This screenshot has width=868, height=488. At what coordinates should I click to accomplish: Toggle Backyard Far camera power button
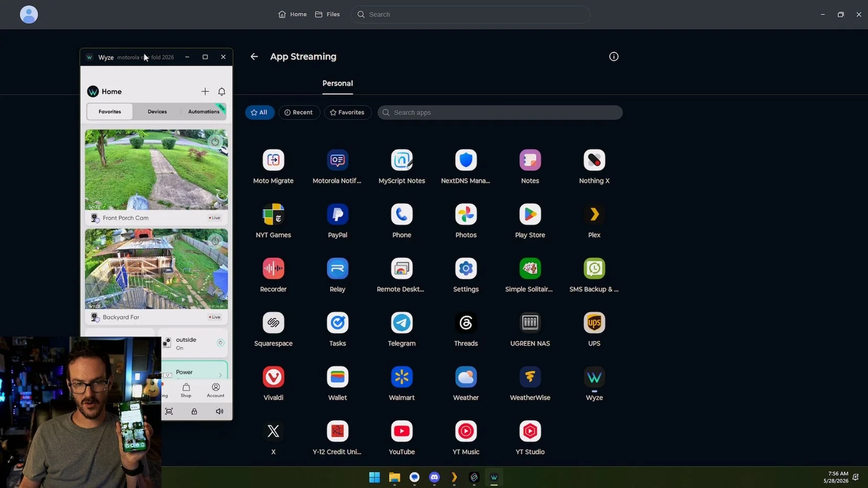coord(215,241)
